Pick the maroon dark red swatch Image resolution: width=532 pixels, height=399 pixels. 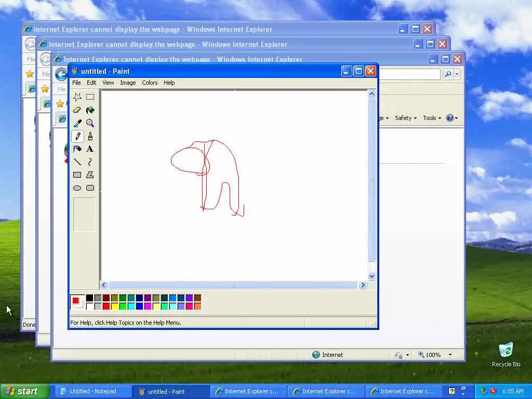pyautogui.click(x=106, y=298)
